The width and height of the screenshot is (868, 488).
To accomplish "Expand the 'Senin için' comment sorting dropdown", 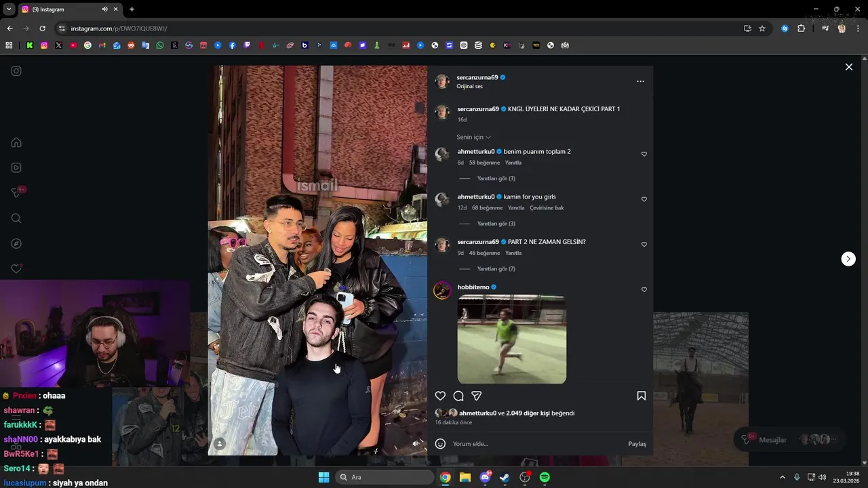I will pos(473,137).
